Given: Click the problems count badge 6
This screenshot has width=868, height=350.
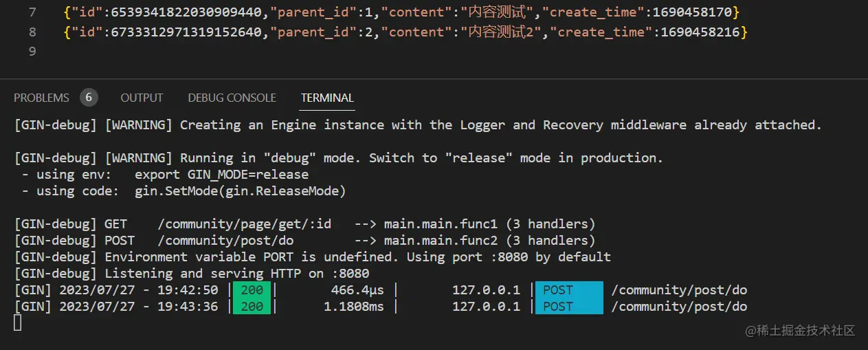Looking at the screenshot, I should [89, 98].
